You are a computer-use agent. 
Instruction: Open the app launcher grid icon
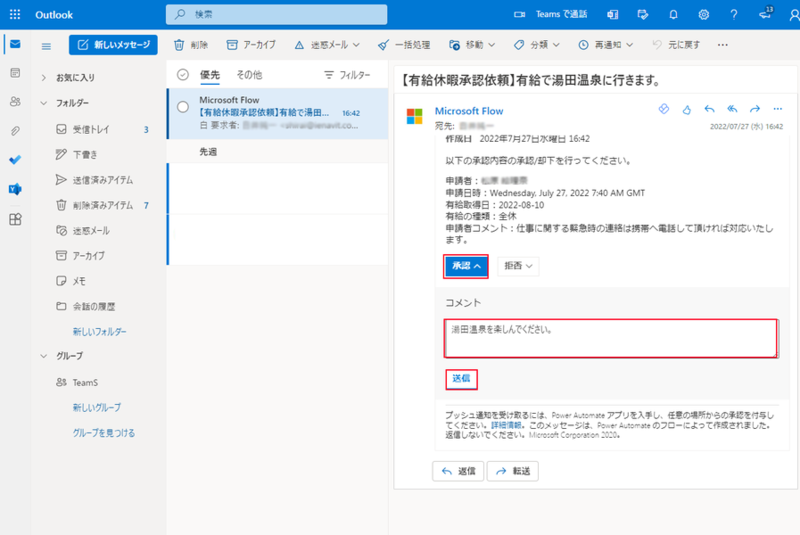point(15,14)
